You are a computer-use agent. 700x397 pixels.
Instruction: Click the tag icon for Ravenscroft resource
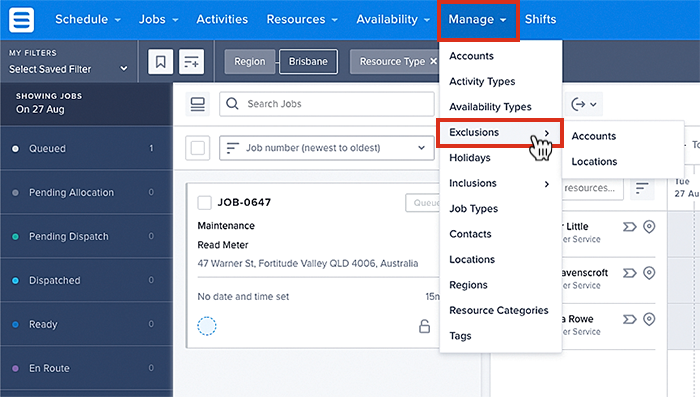tap(629, 273)
